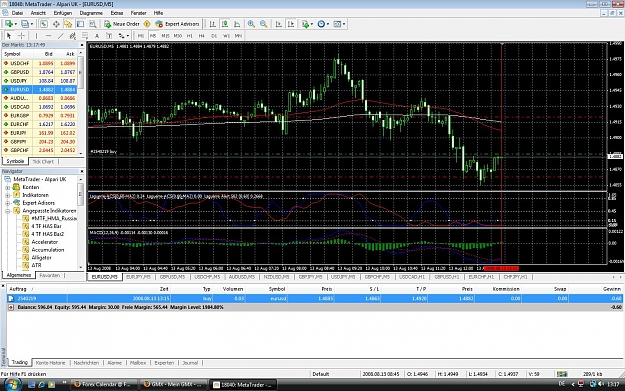Viewport: 625px width, 391px height.
Task: Select the equidistant channel tool
Action: [73, 36]
